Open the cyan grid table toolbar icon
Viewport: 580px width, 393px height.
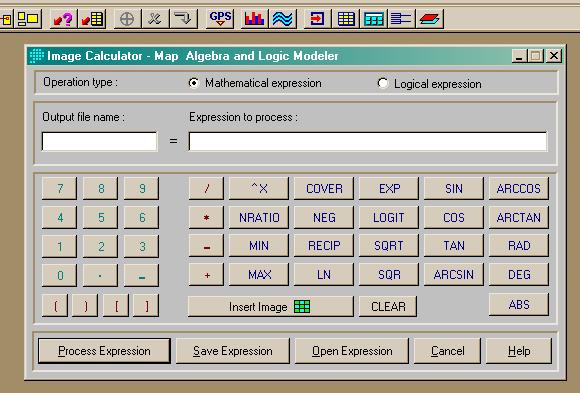click(x=374, y=19)
